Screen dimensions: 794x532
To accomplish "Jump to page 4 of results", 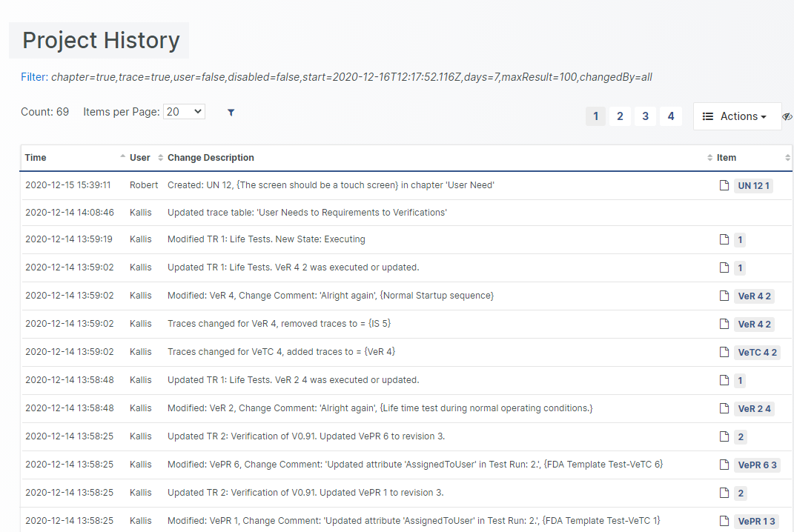I will 671,116.
